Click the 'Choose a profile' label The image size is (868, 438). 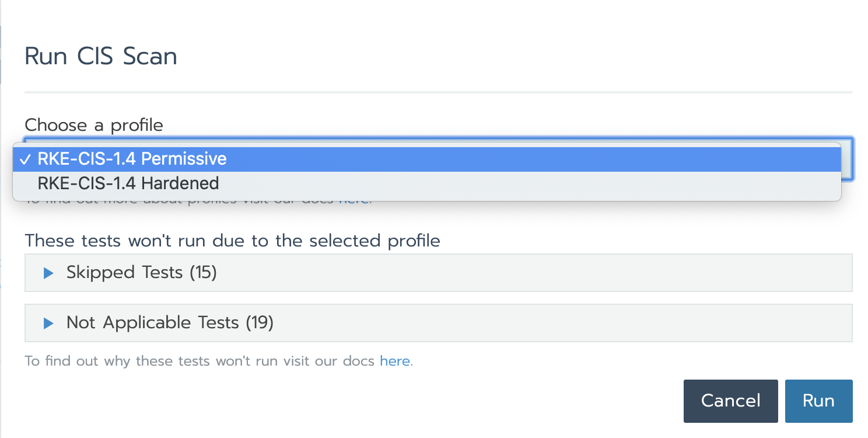(94, 124)
